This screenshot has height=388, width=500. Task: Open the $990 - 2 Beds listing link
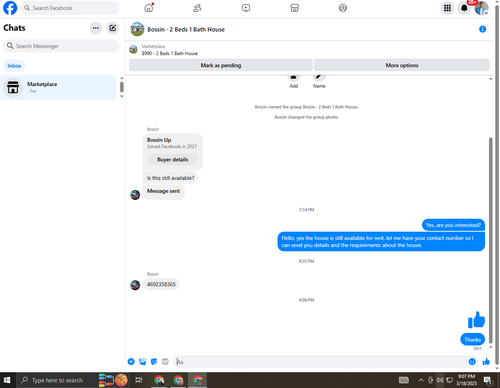(170, 53)
